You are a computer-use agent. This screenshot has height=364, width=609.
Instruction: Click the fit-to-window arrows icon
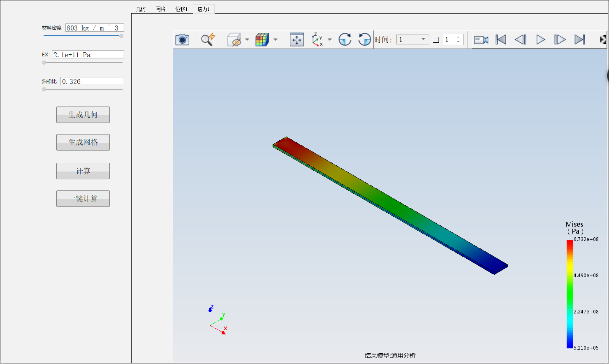point(296,39)
